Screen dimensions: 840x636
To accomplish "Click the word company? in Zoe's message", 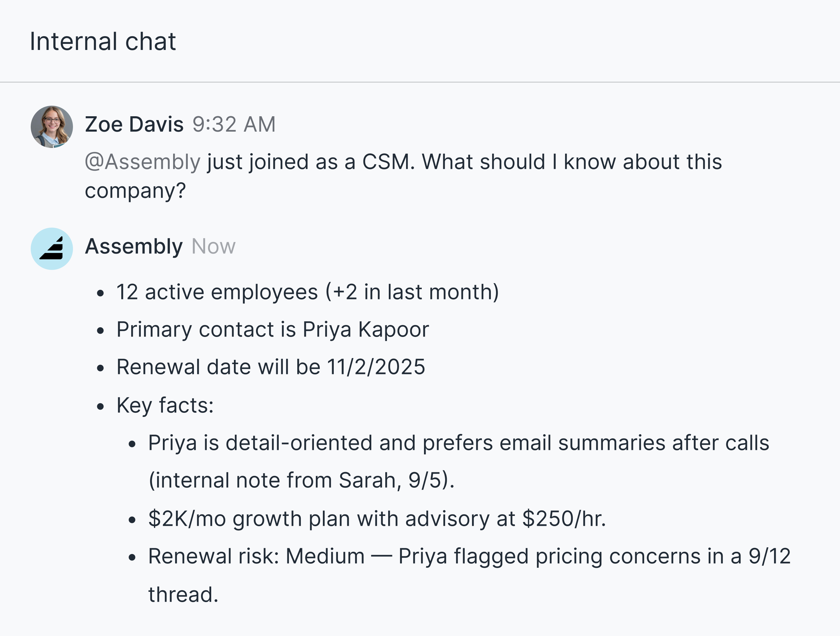I will click(135, 190).
